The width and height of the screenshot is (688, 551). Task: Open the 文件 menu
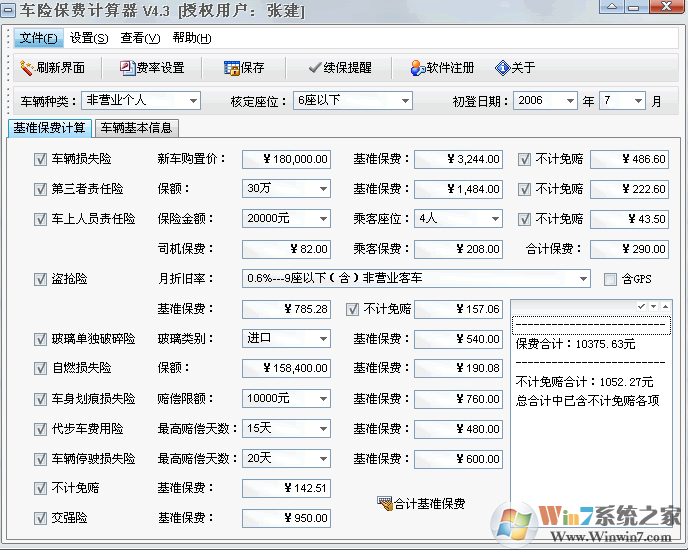click(38, 38)
